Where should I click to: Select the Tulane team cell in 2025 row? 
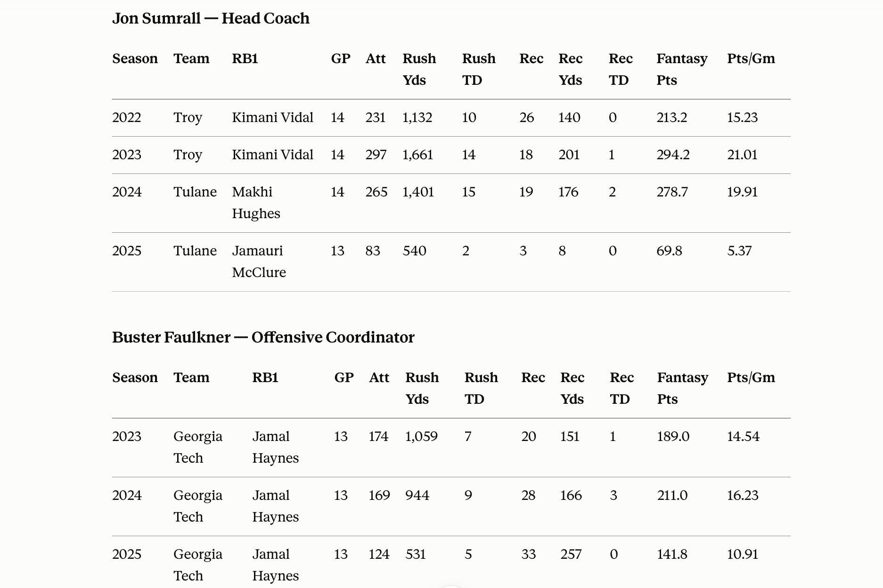195,251
